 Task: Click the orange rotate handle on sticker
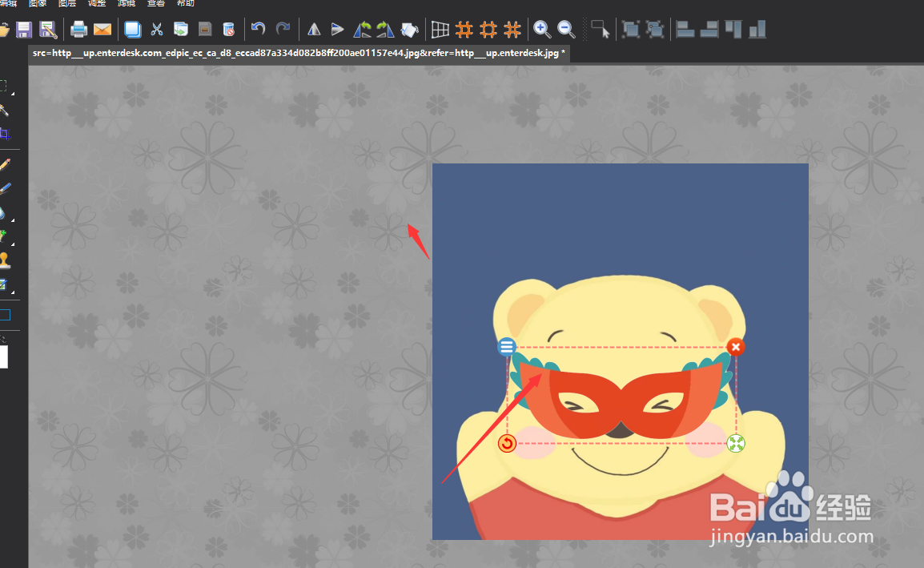(x=507, y=443)
